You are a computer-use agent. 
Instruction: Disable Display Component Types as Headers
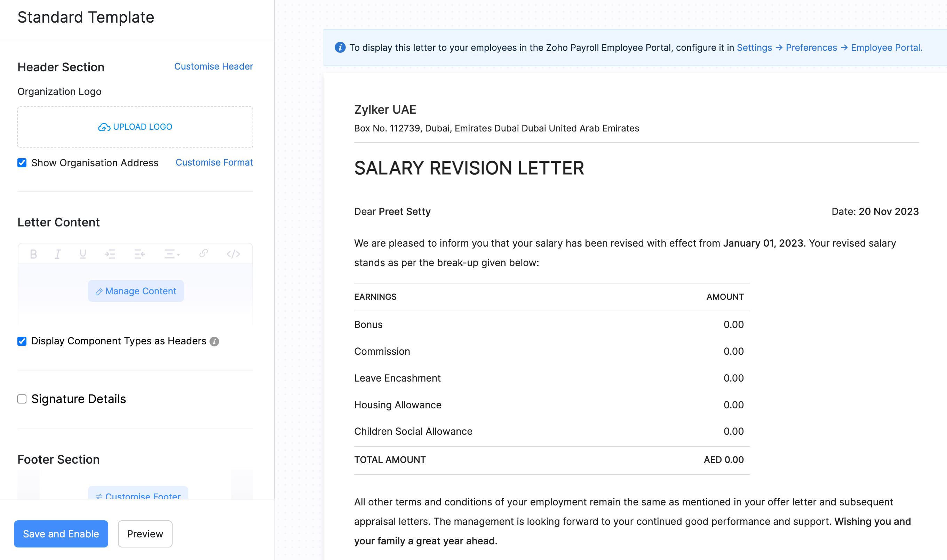pos(22,341)
